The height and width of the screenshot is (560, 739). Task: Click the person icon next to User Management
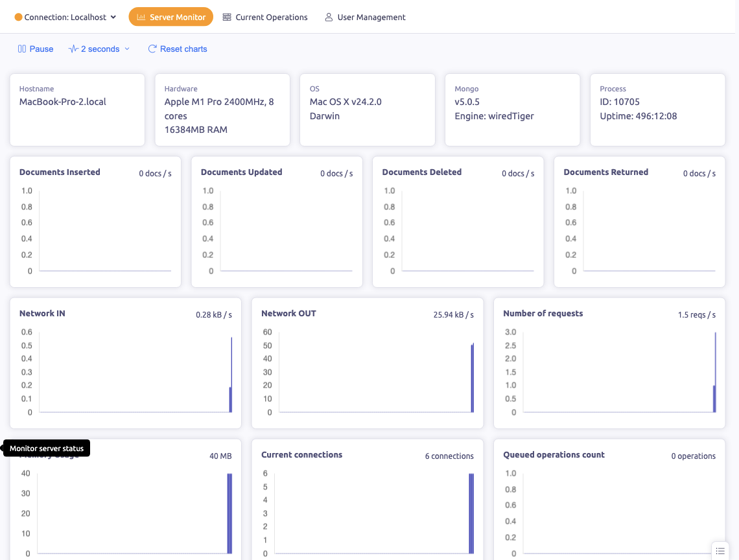[x=328, y=17]
